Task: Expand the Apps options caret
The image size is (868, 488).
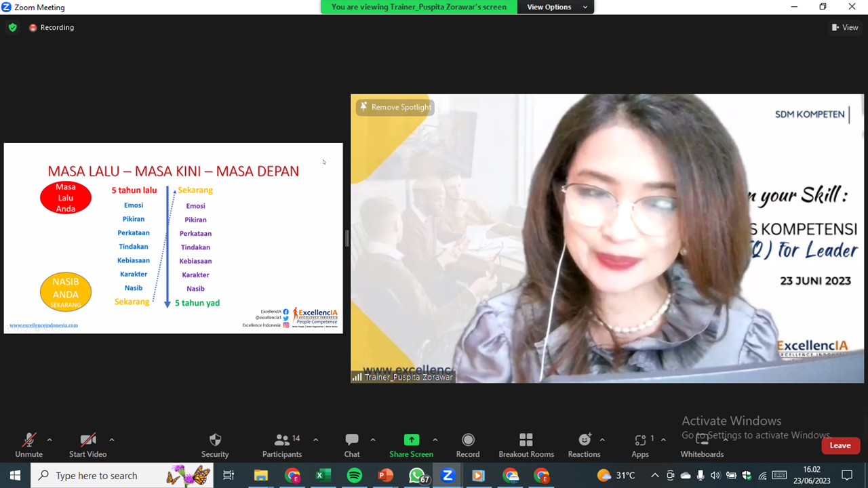Action: coord(663,440)
